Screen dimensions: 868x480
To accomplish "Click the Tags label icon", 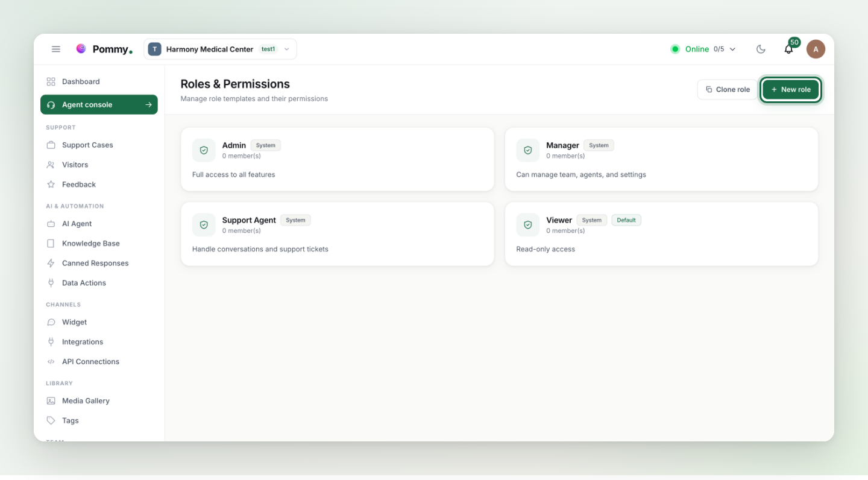I will (x=51, y=420).
